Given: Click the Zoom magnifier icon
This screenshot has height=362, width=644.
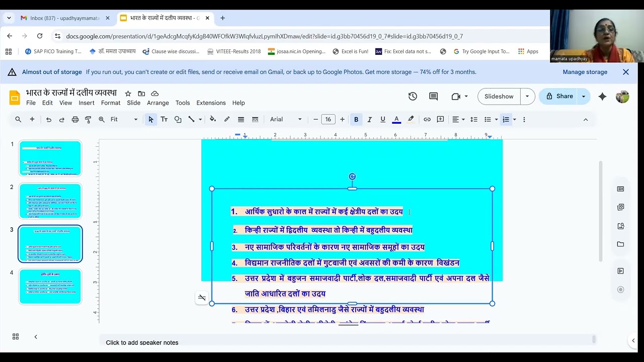Looking at the screenshot, I should (102, 119).
